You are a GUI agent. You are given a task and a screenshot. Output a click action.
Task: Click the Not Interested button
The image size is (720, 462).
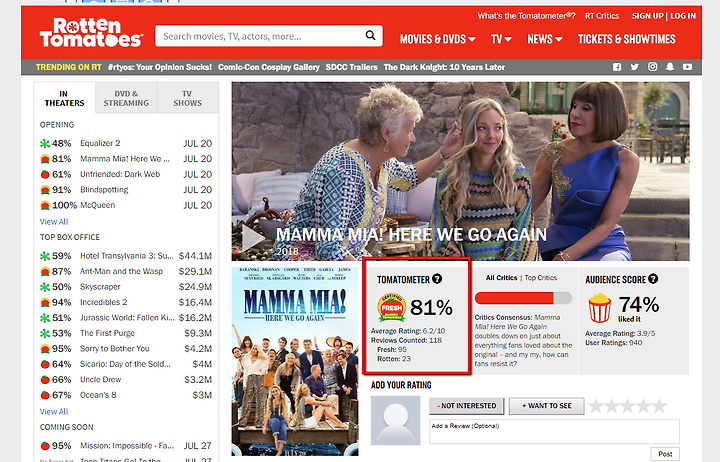(x=467, y=406)
